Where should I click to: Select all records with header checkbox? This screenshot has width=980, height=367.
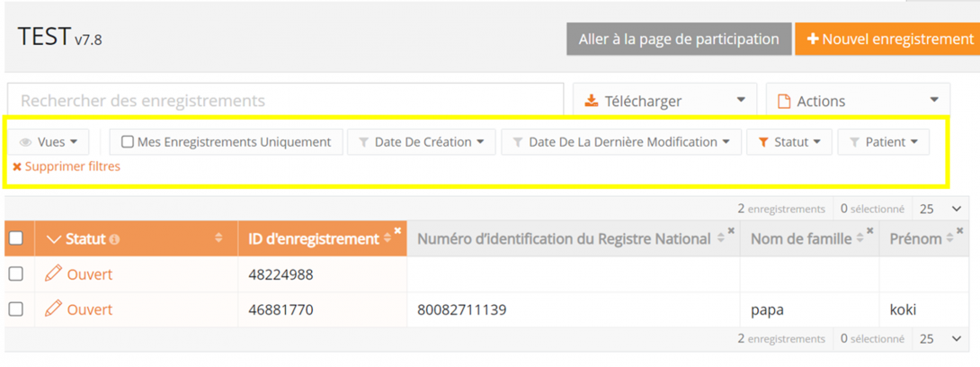[x=16, y=238]
